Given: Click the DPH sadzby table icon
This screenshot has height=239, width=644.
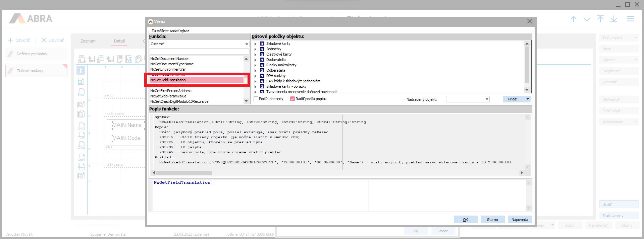Looking at the screenshot, I should tap(262, 76).
